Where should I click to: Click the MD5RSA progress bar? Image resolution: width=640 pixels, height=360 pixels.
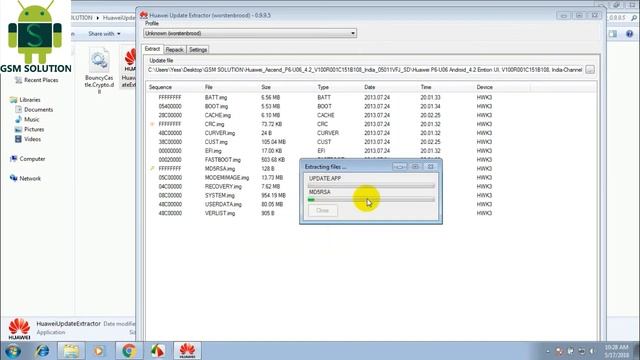371,200
